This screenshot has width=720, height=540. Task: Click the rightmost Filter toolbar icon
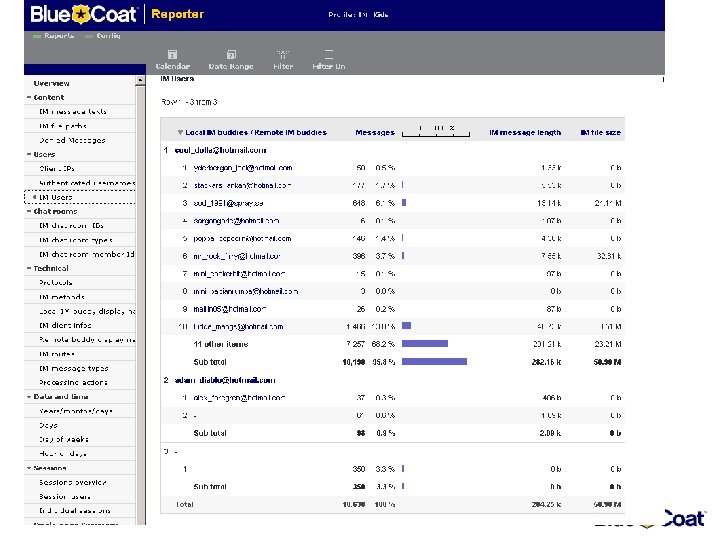[x=329, y=54]
